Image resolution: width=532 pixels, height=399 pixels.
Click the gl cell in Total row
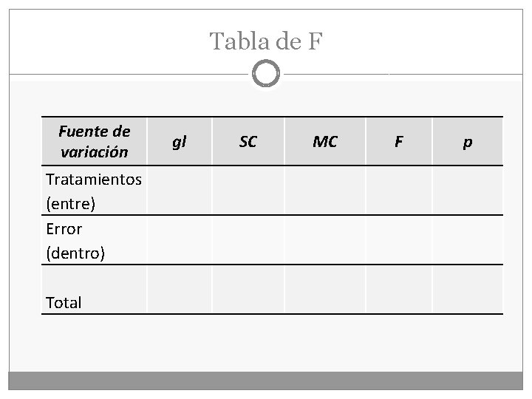click(x=180, y=290)
